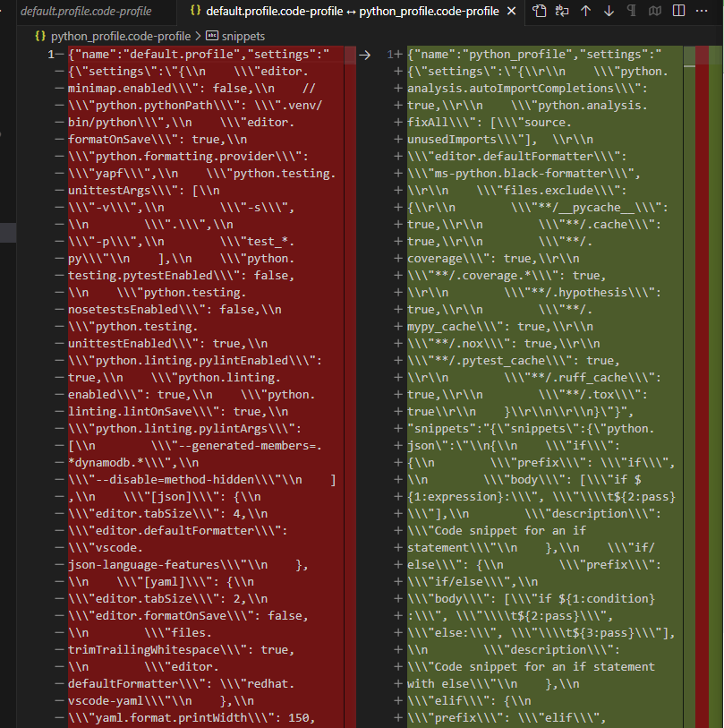
Task: Click the ".hypothesis" line
Action: tap(534, 293)
